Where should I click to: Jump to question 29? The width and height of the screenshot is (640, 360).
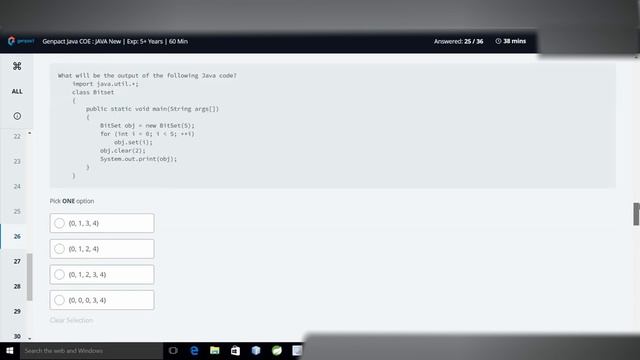(x=17, y=311)
